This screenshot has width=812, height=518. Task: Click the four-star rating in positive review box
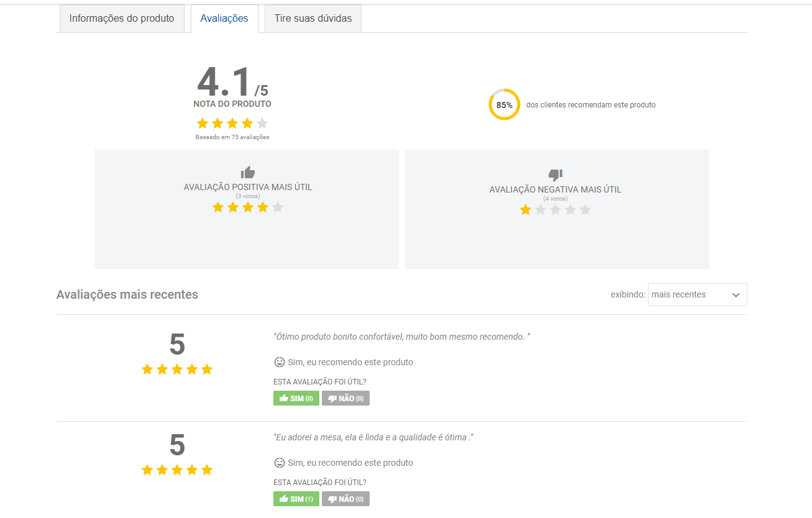(x=247, y=207)
